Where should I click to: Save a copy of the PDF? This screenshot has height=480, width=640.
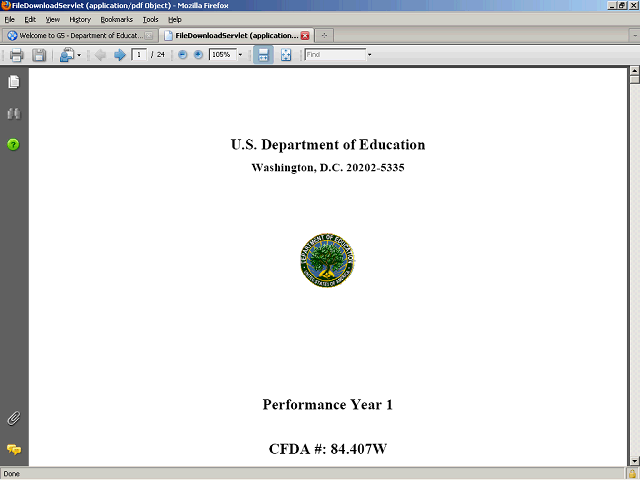point(39,55)
